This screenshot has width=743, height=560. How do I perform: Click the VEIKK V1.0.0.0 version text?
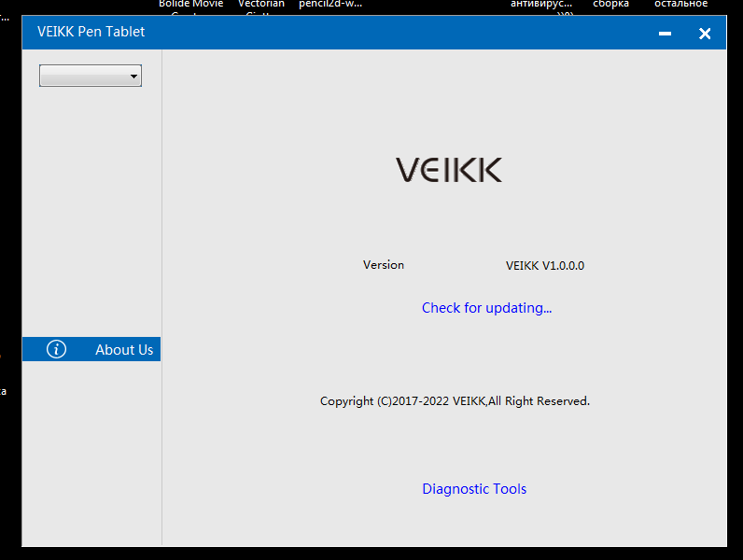click(x=545, y=266)
